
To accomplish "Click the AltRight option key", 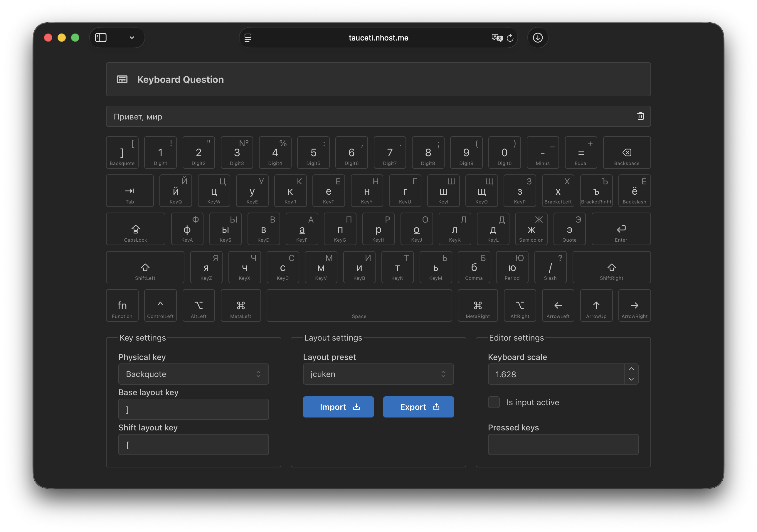I will 520,305.
